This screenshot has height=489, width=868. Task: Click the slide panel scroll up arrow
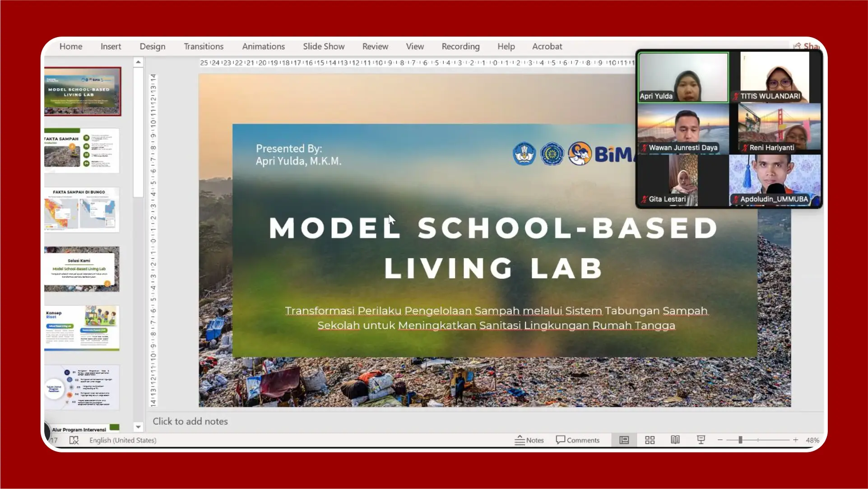click(x=138, y=62)
